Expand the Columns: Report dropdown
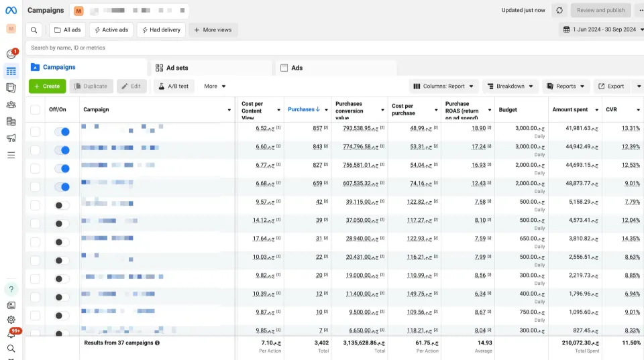Image resolution: width=644 pixels, height=360 pixels. click(x=443, y=86)
